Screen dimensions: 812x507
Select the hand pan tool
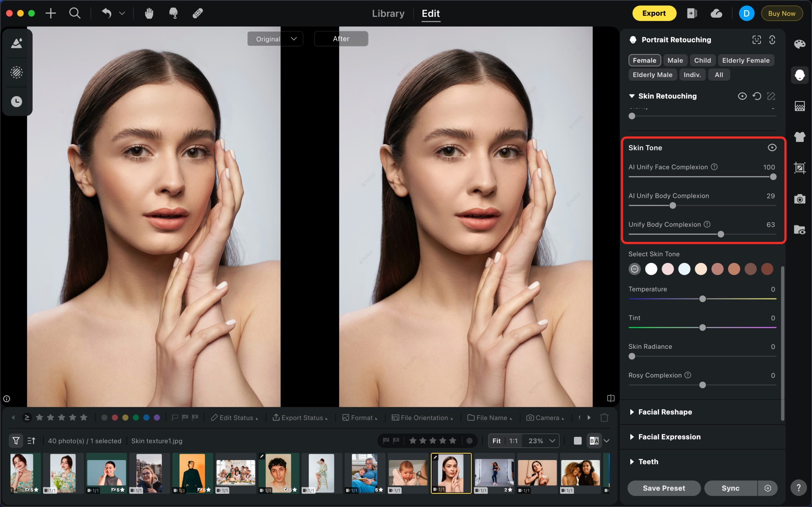pos(149,13)
